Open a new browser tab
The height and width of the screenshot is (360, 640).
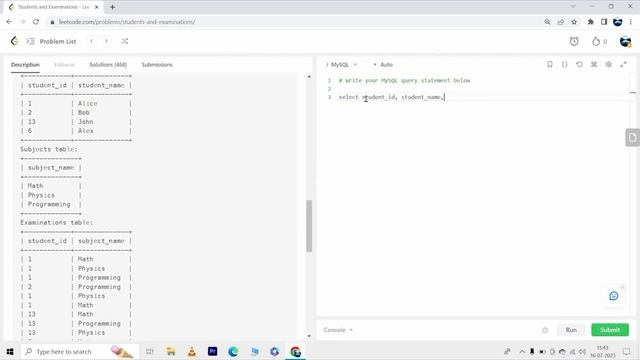tap(112, 7)
